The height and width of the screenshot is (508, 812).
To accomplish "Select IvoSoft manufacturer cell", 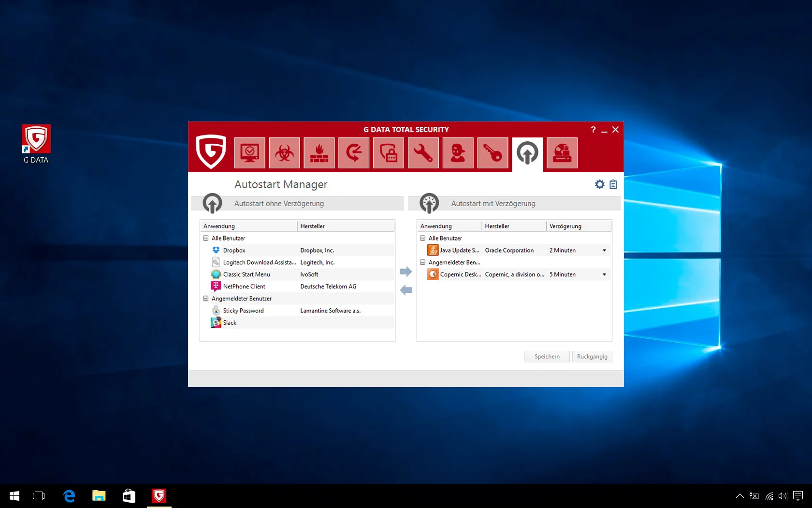I will click(309, 274).
